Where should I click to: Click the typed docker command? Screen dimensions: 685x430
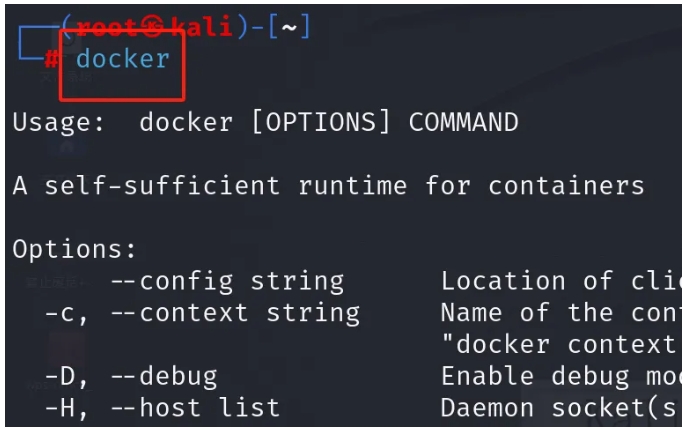point(123,59)
